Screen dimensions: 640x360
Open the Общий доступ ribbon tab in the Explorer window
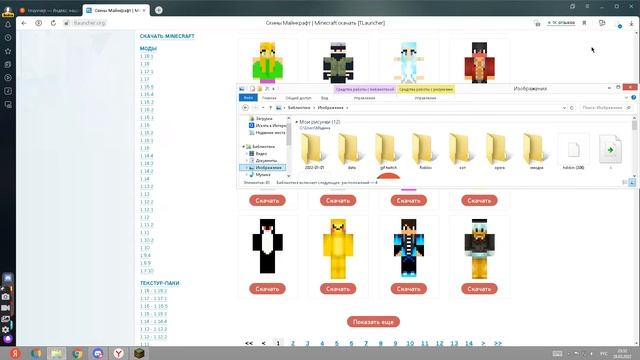pos(298,98)
